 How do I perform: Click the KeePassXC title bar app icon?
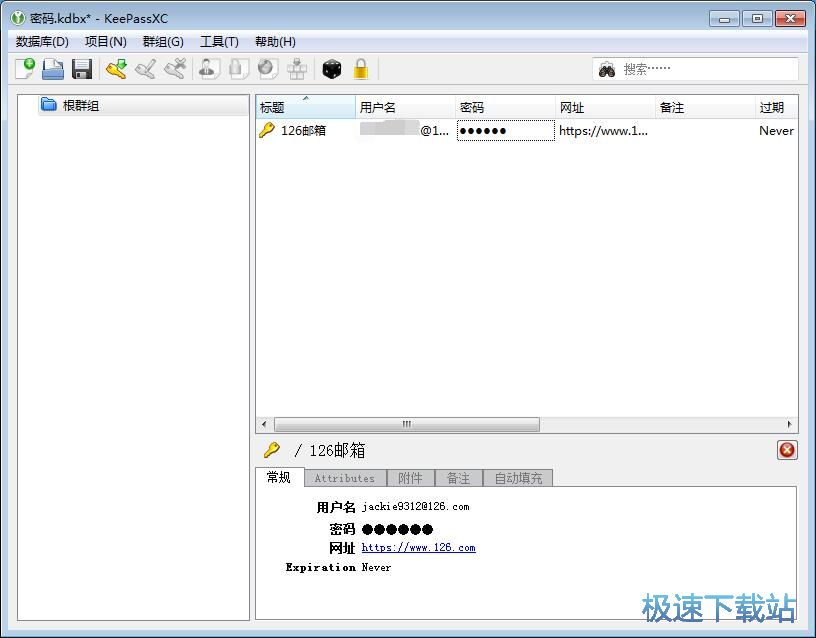(18, 18)
